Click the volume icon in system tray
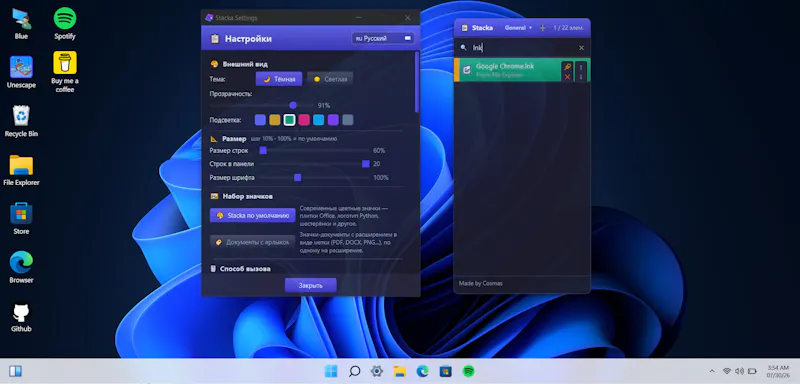 (x=739, y=371)
